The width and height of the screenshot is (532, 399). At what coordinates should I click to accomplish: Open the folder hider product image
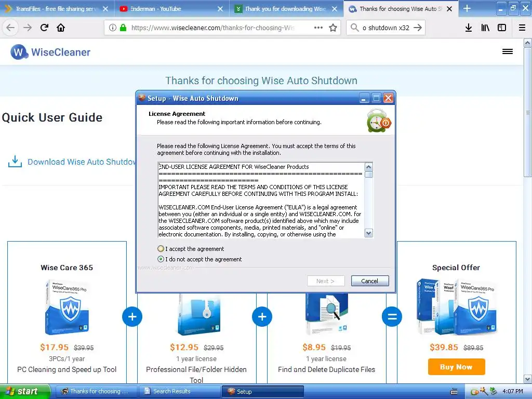tap(199, 314)
